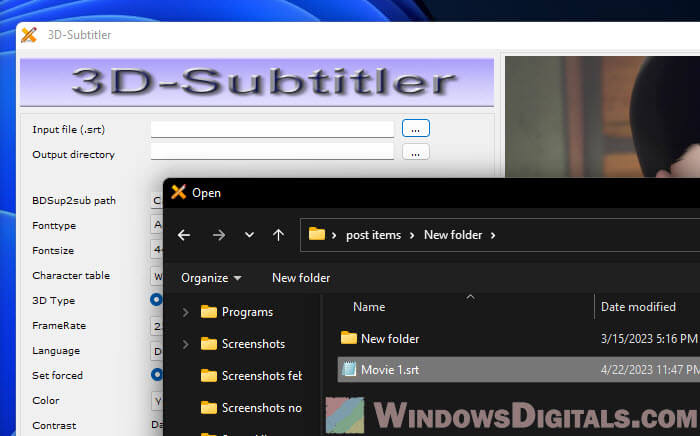Go back in Open dialog navigation
The height and width of the screenshot is (436, 700).
click(184, 235)
